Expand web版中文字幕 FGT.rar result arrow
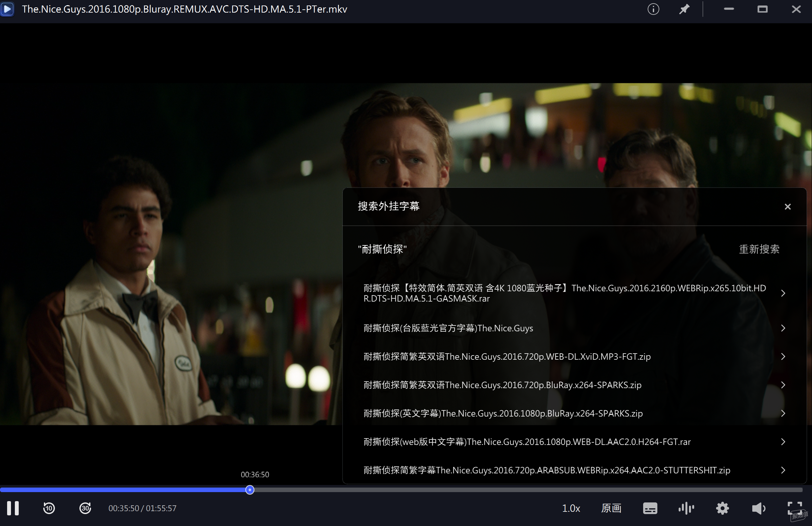812x526 pixels. coord(783,442)
